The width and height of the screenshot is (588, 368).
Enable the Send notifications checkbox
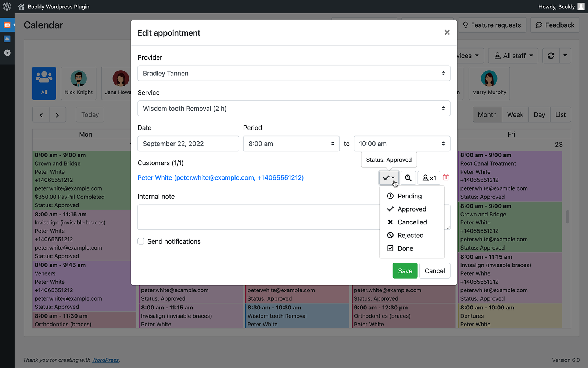141,241
